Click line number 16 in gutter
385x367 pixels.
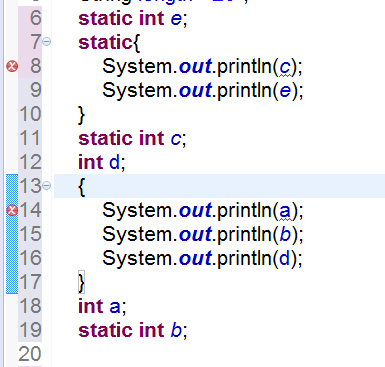(x=30, y=258)
